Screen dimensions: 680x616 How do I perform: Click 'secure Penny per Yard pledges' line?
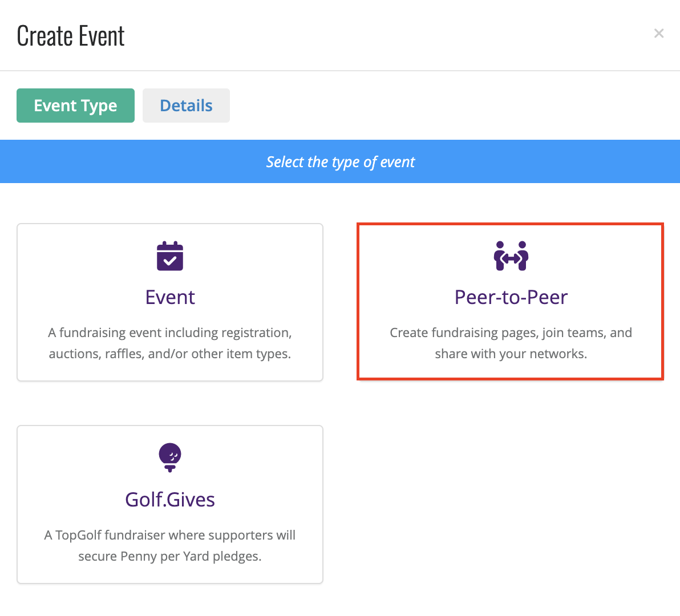pos(170,556)
